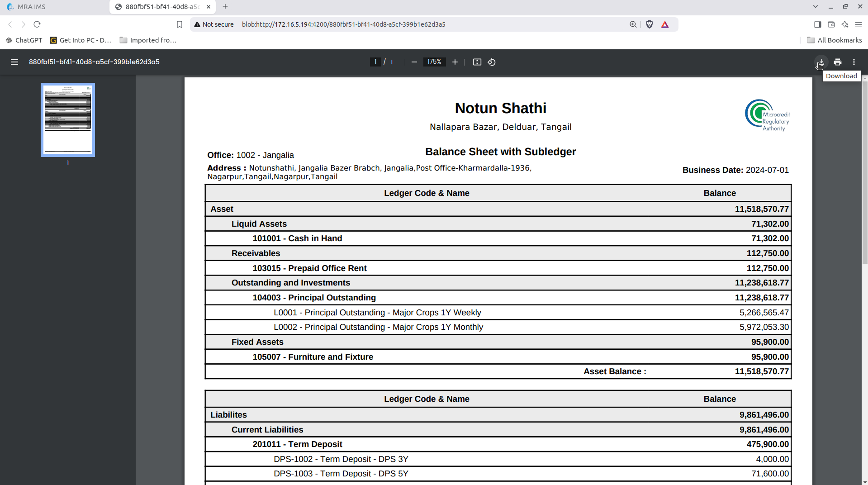Click the Current Liabilities group row
This screenshot has width=868, height=485.
(x=498, y=430)
